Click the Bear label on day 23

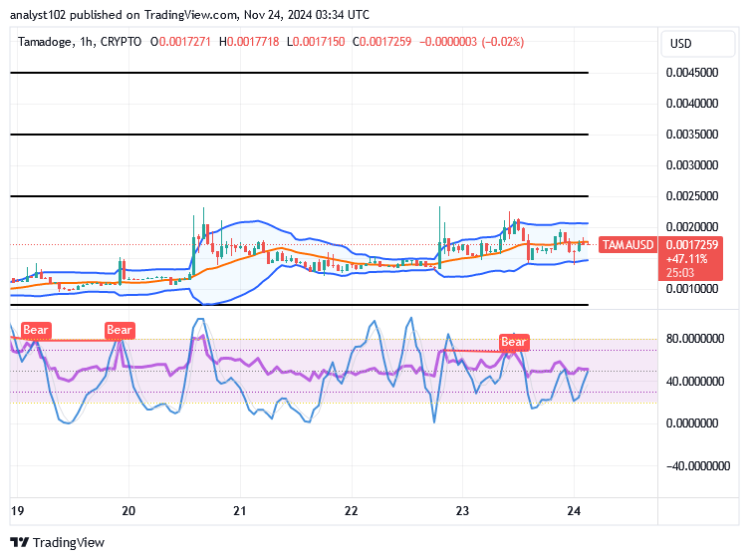coord(514,342)
